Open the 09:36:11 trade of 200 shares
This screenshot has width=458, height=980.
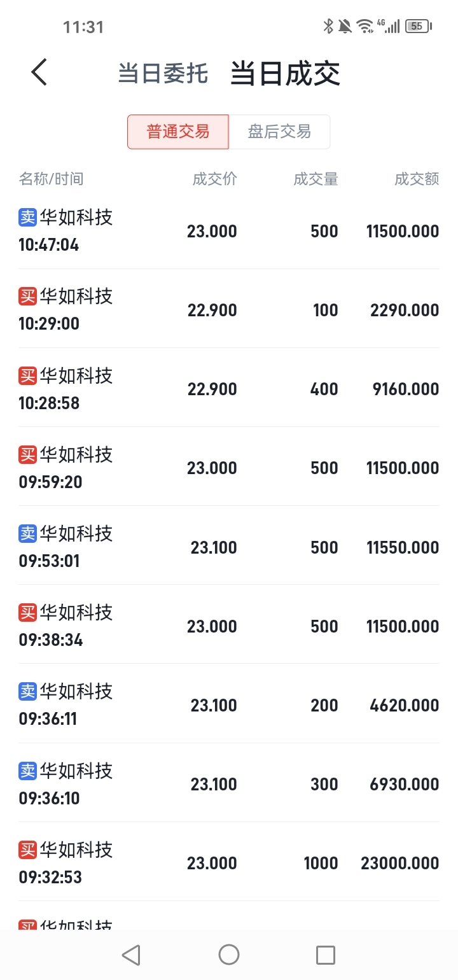229,704
